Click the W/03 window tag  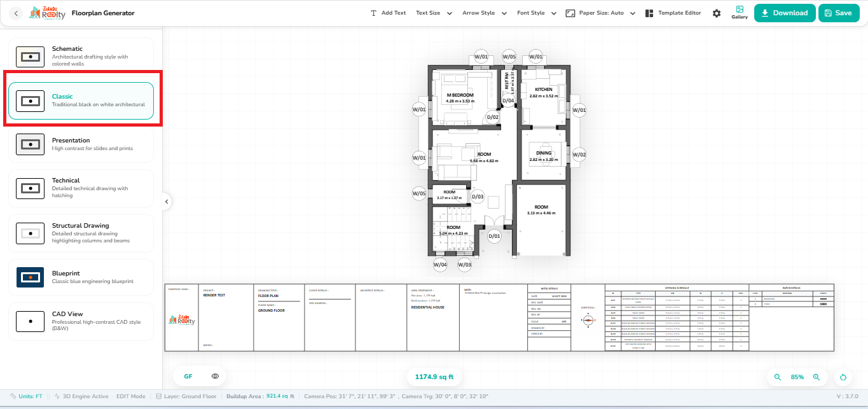coord(465,265)
